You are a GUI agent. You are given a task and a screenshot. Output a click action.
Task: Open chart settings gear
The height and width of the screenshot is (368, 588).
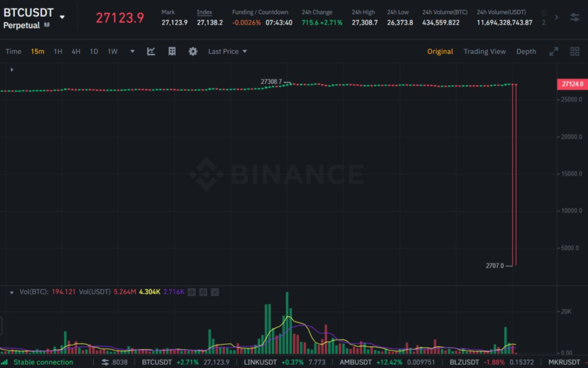pyautogui.click(x=193, y=51)
